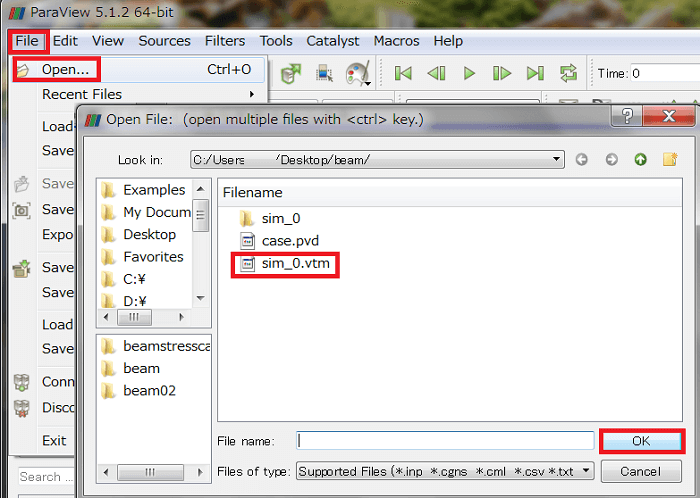Toggle the Loop animation icon

point(568,73)
